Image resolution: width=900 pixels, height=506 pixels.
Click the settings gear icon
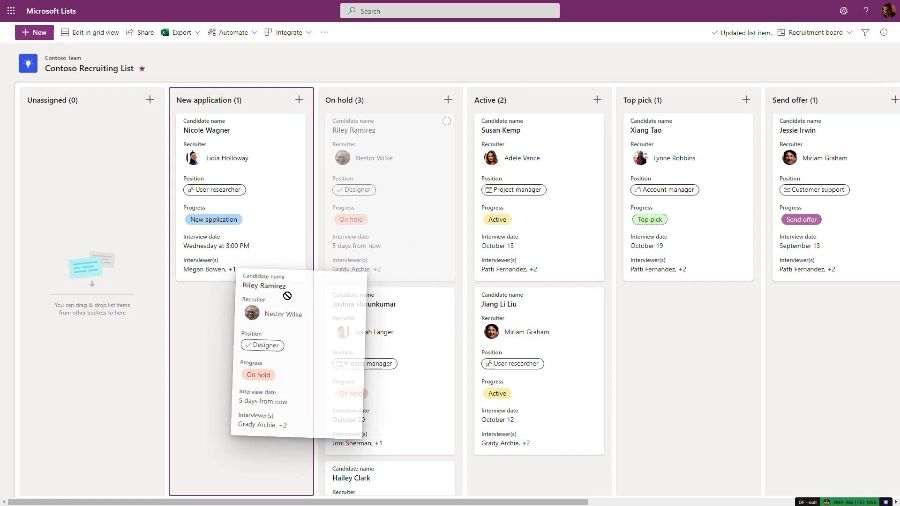[x=843, y=10]
